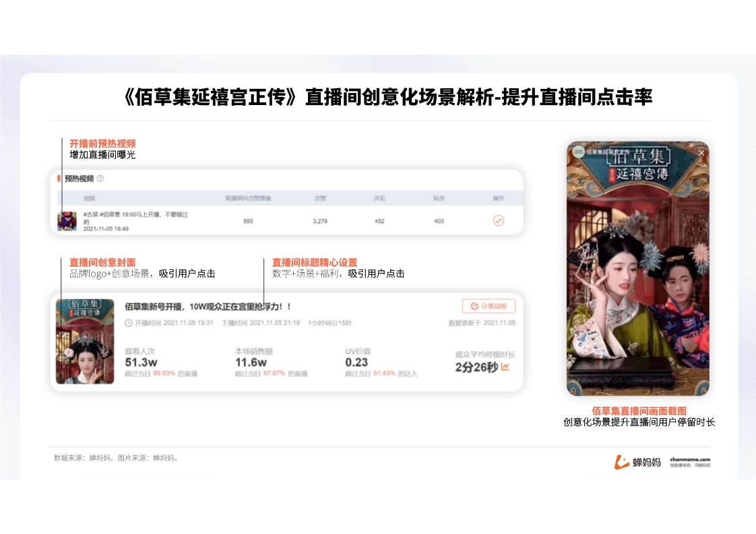
Task: Click the 直播期间点赞增量 column header
Action: [248, 199]
